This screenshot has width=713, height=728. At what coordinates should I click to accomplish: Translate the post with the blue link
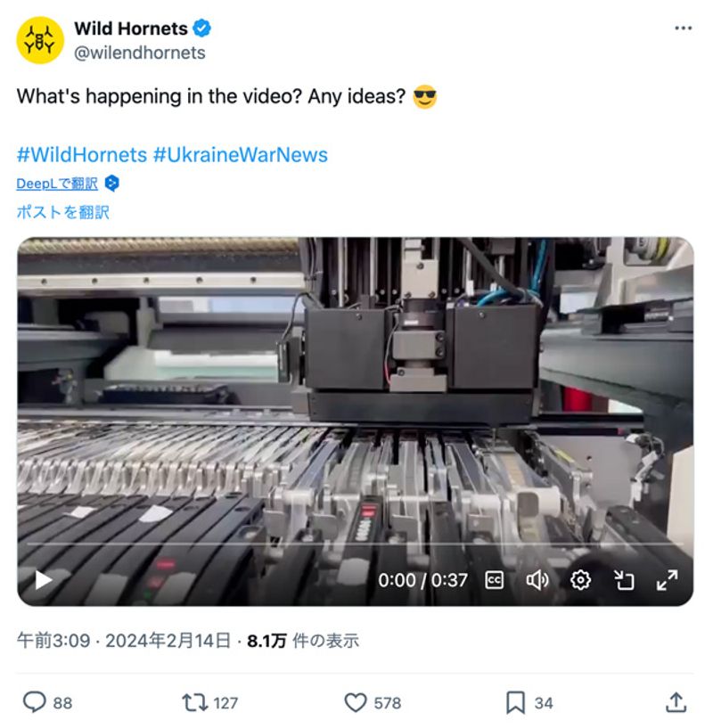(x=62, y=212)
